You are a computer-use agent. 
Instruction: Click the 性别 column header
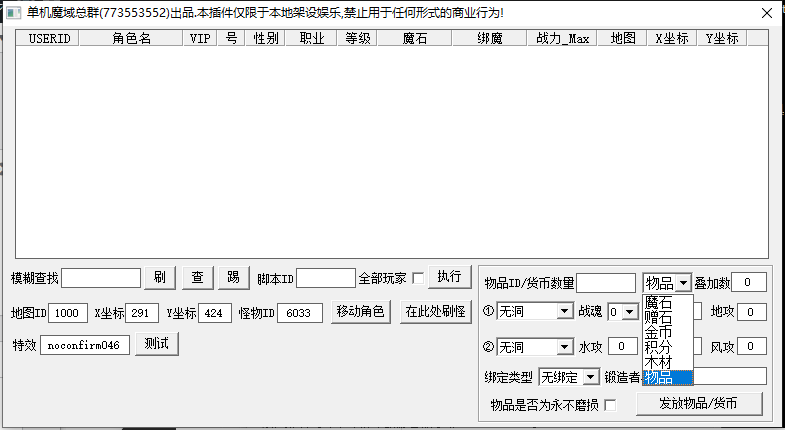(x=266, y=39)
